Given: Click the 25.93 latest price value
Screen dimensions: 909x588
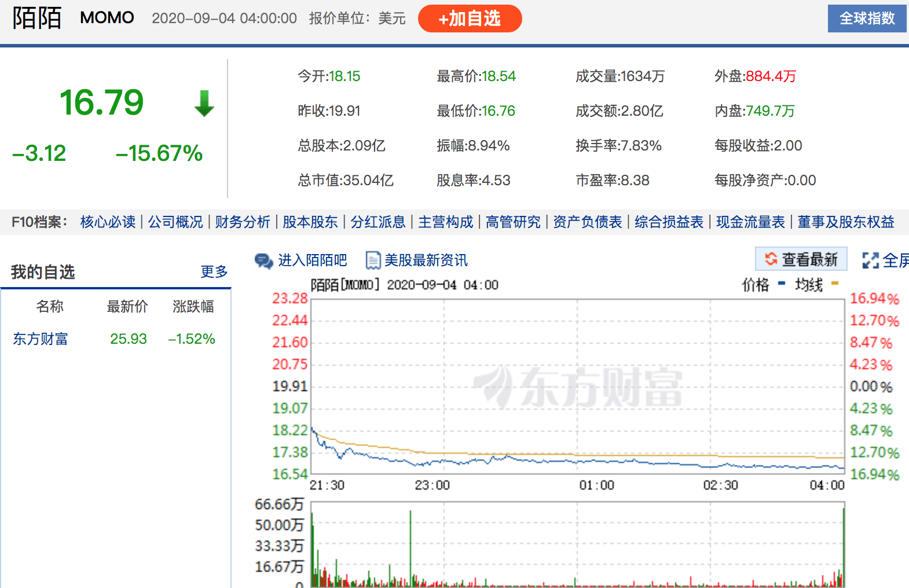Looking at the screenshot, I should point(129,339).
